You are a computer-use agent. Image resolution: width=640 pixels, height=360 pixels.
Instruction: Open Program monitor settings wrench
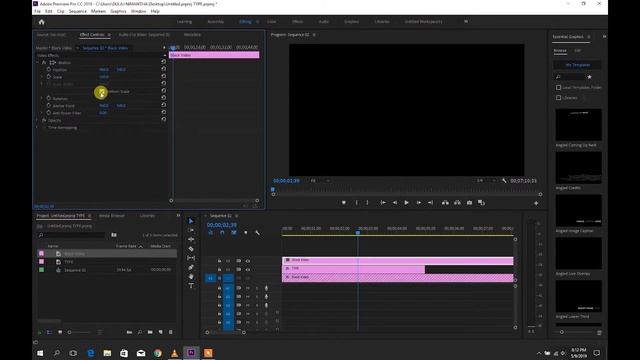(x=504, y=180)
